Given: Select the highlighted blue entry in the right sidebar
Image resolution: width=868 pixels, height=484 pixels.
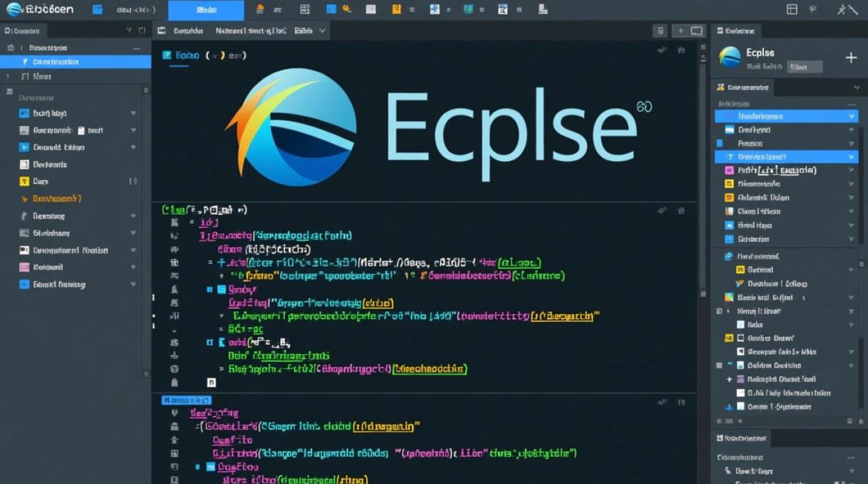Looking at the screenshot, I should [785, 116].
